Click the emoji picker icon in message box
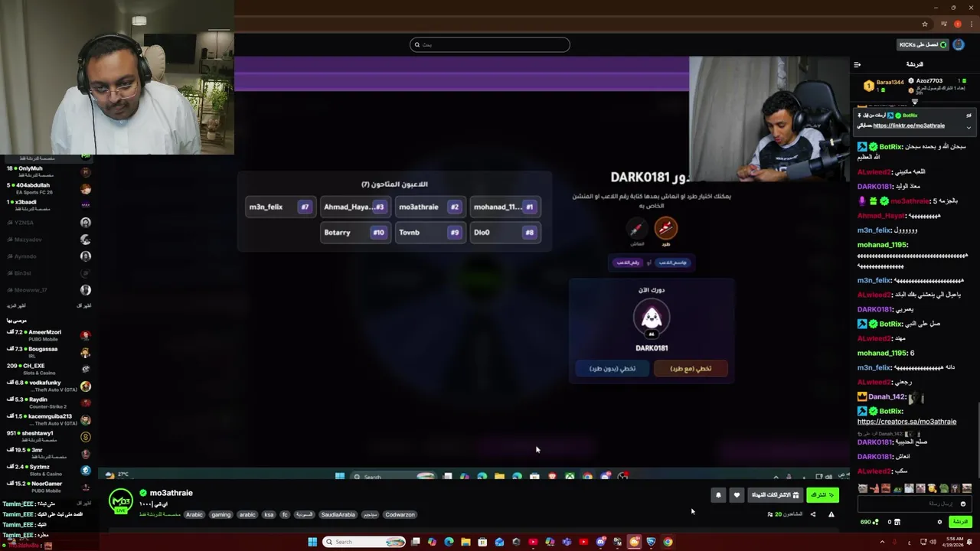 point(963,504)
